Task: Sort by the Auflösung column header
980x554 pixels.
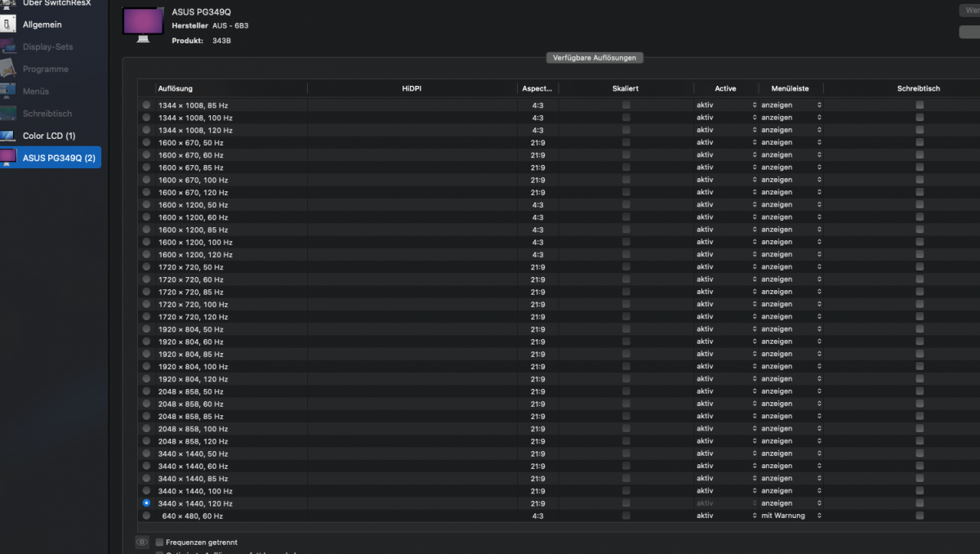Action: point(231,88)
